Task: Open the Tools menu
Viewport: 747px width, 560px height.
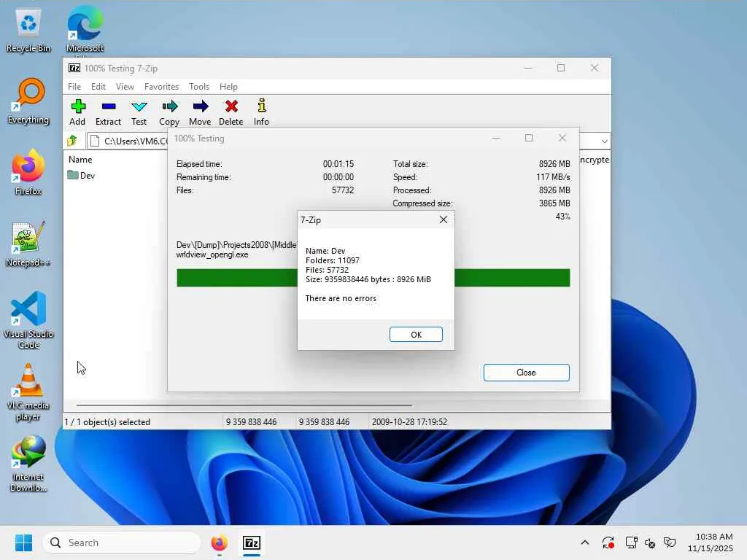Action: [199, 87]
